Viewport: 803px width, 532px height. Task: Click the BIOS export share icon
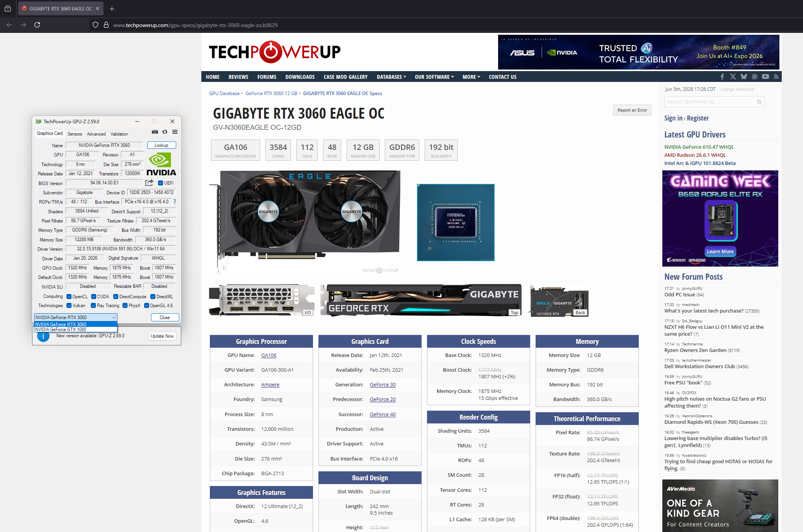pyautogui.click(x=149, y=183)
